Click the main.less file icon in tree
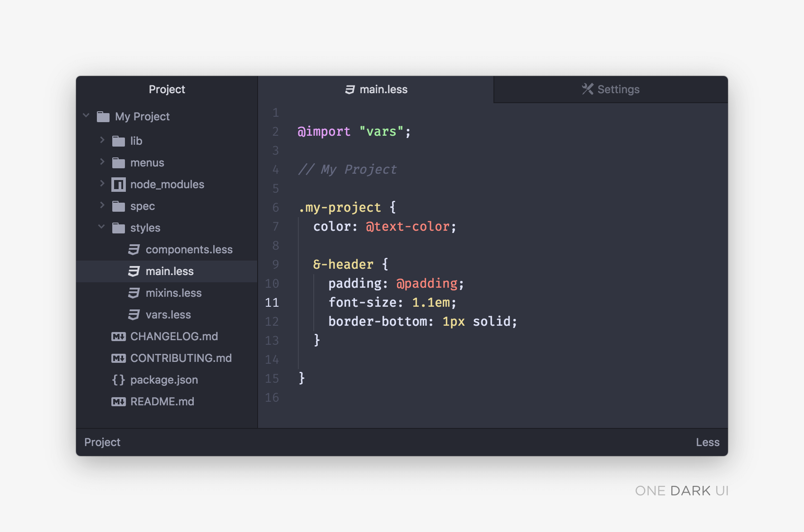 click(x=134, y=271)
